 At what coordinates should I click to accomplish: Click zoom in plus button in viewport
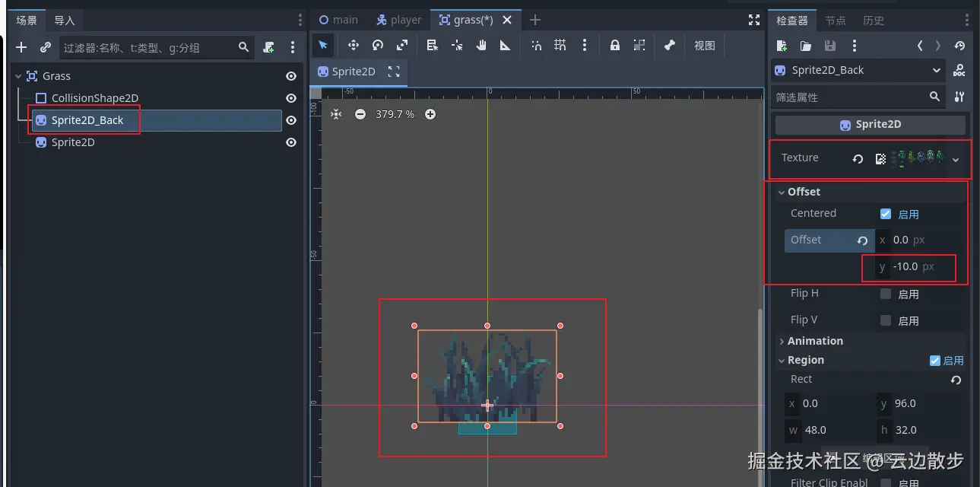point(430,114)
